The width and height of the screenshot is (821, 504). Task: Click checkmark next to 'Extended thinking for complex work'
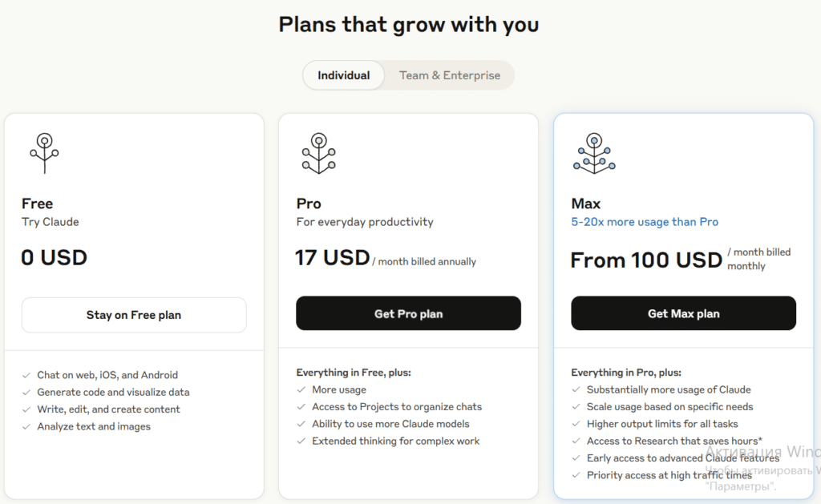[301, 442]
